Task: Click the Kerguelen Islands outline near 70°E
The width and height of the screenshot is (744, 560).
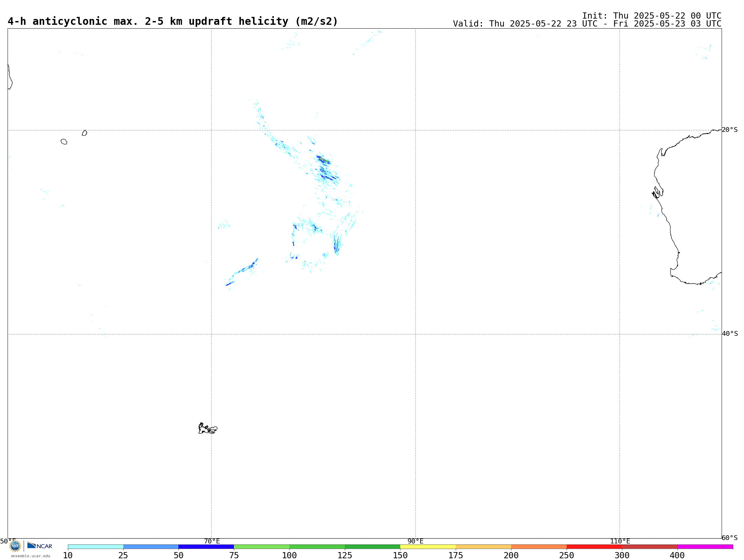Action: coord(208,428)
